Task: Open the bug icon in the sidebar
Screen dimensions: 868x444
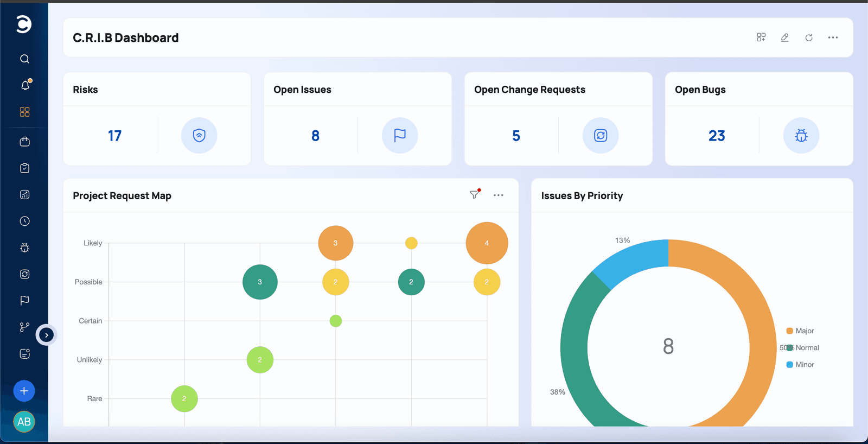Action: point(24,248)
